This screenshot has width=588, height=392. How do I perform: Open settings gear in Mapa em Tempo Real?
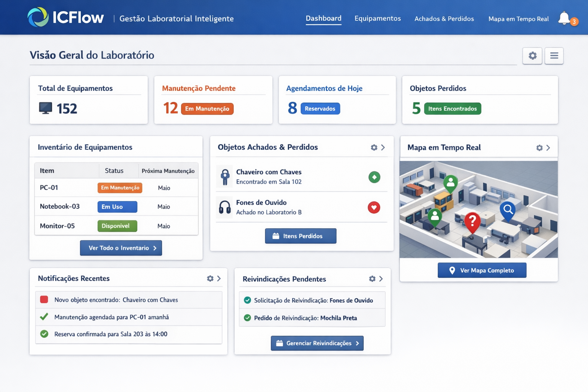coord(539,148)
